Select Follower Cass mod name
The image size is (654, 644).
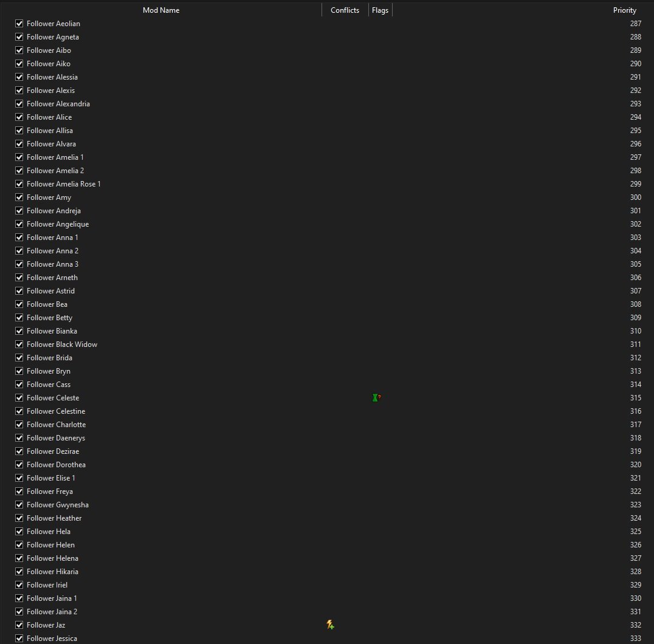point(49,385)
